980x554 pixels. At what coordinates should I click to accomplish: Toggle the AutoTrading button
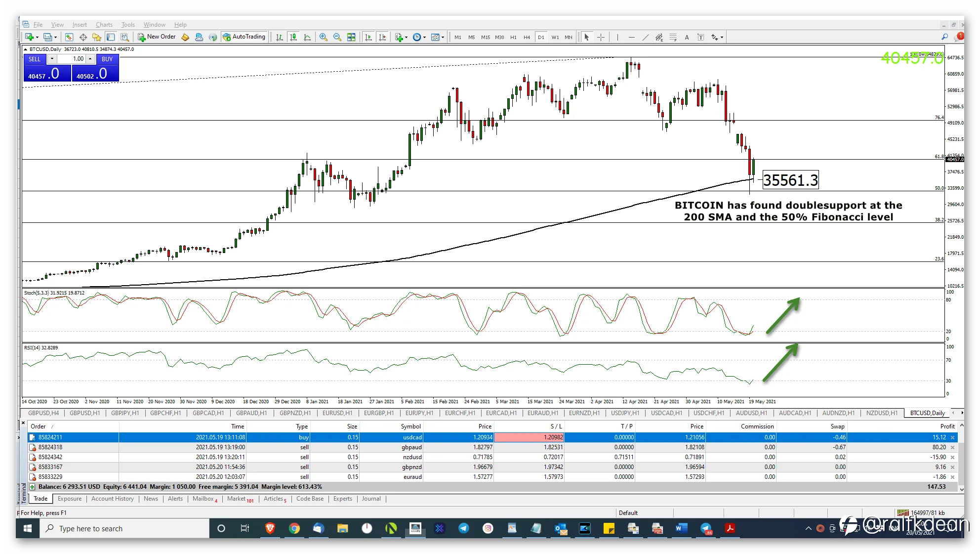click(x=245, y=37)
